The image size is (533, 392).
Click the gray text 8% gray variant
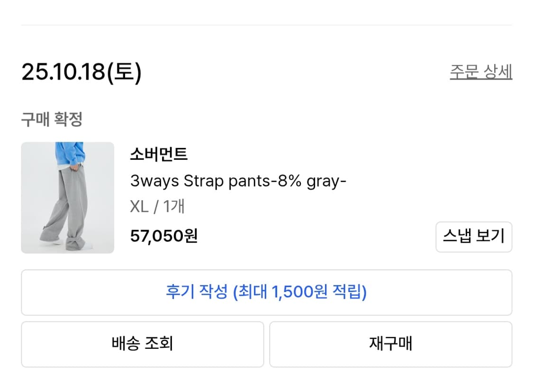[310, 181]
